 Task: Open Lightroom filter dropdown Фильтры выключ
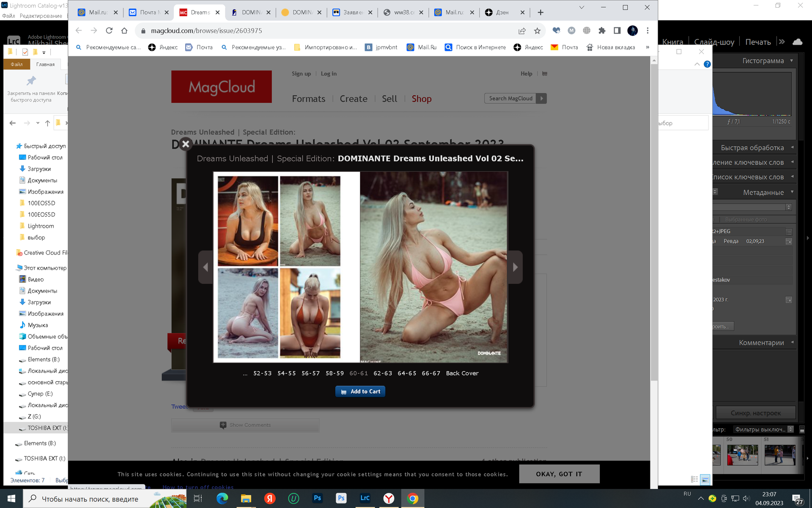(763, 429)
